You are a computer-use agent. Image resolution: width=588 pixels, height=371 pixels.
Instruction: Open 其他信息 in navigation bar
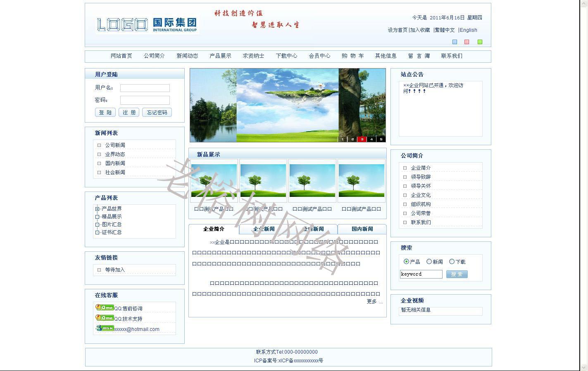coord(386,56)
